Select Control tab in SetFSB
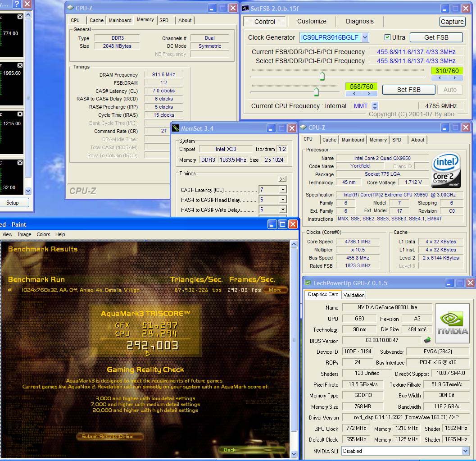 click(x=265, y=22)
